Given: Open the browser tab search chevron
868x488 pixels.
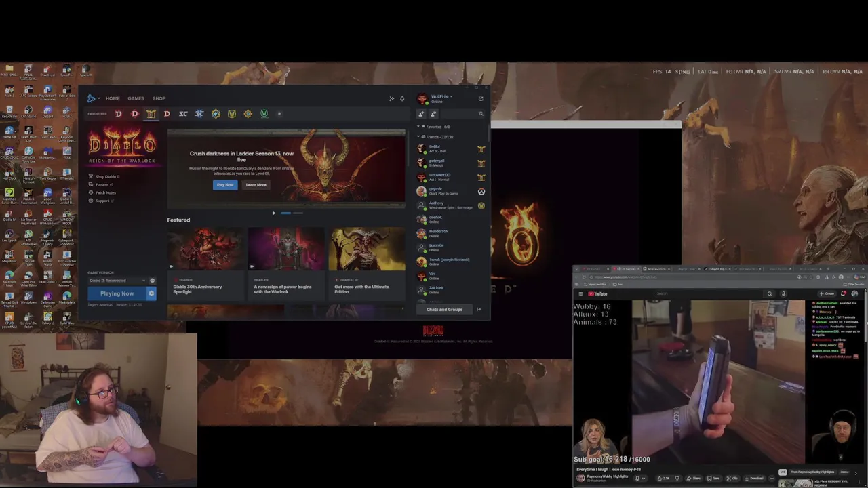Looking at the screenshot, I should click(x=576, y=268).
